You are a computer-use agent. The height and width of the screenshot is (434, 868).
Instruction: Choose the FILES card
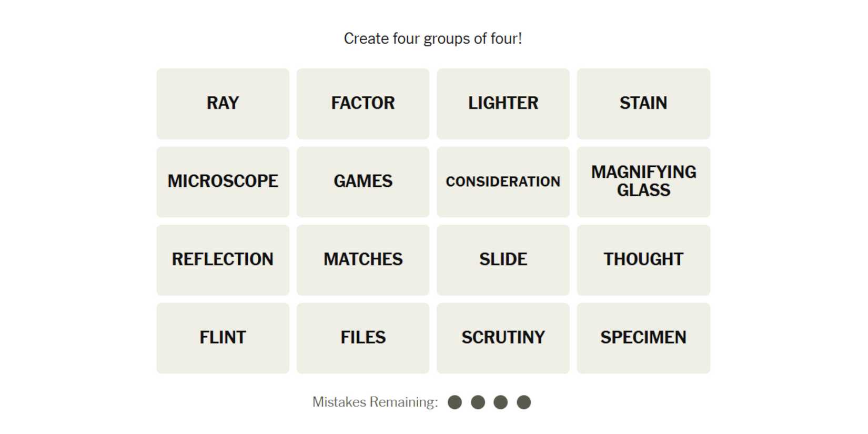tap(363, 338)
